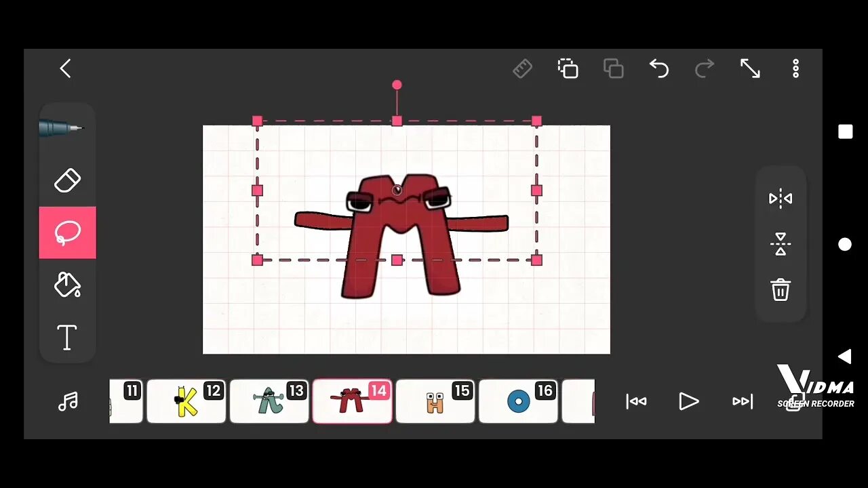
Task: Delete the selection with trash icon
Action: [x=781, y=289]
